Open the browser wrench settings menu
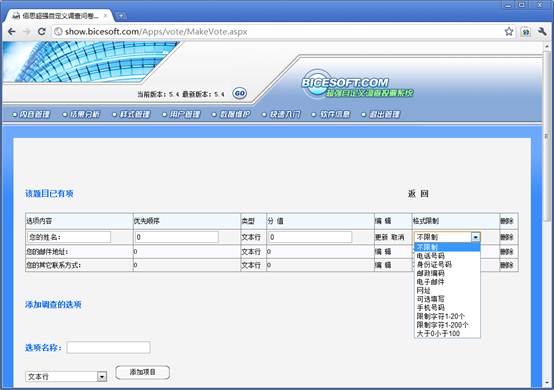554x390 pixels. (542, 32)
